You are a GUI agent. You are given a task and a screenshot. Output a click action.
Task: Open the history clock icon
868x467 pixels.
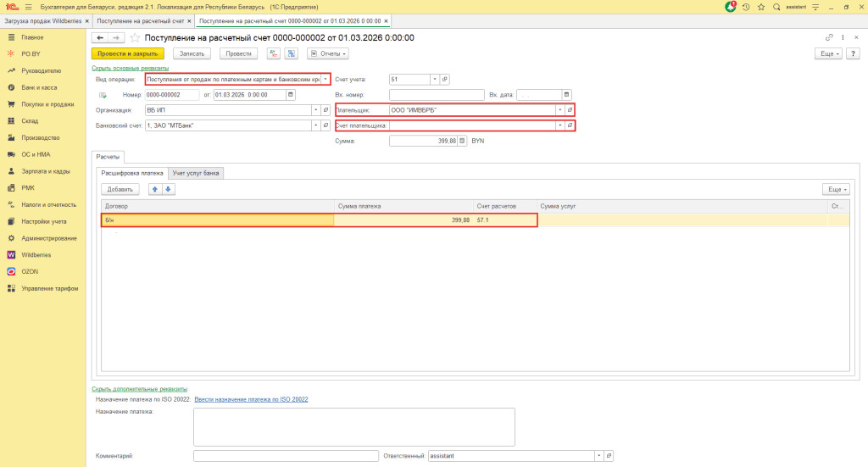pos(745,6)
